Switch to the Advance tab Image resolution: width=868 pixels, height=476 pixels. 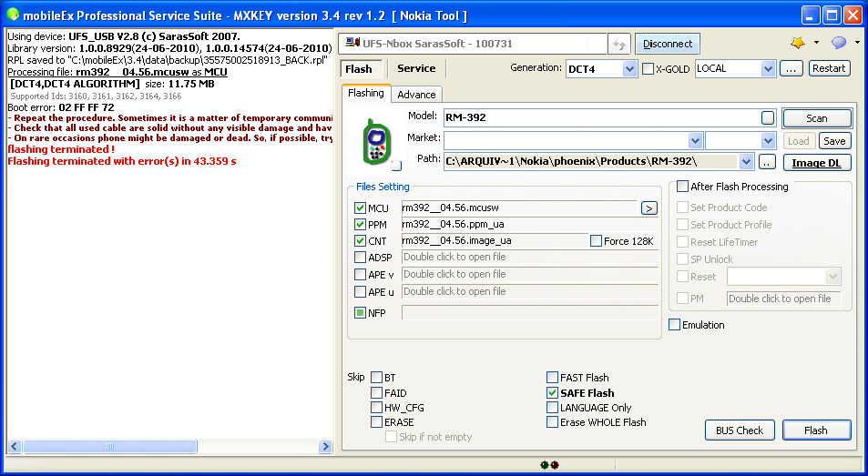click(416, 95)
